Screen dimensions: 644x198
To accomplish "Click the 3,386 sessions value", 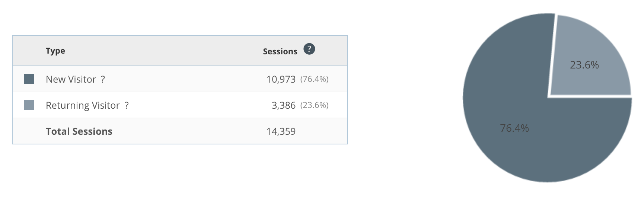I will (283, 105).
